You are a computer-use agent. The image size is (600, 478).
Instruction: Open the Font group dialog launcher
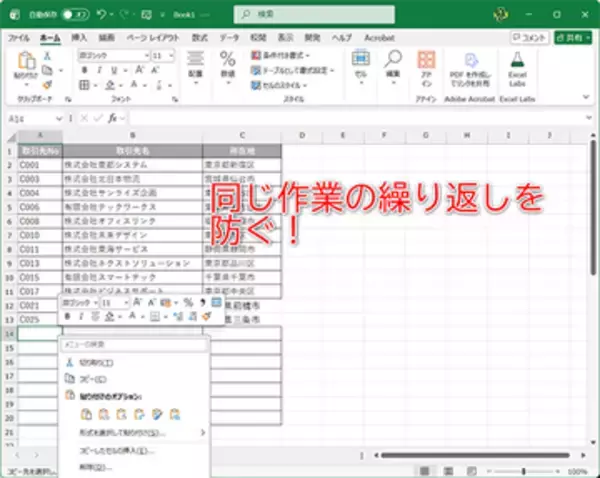[175, 99]
